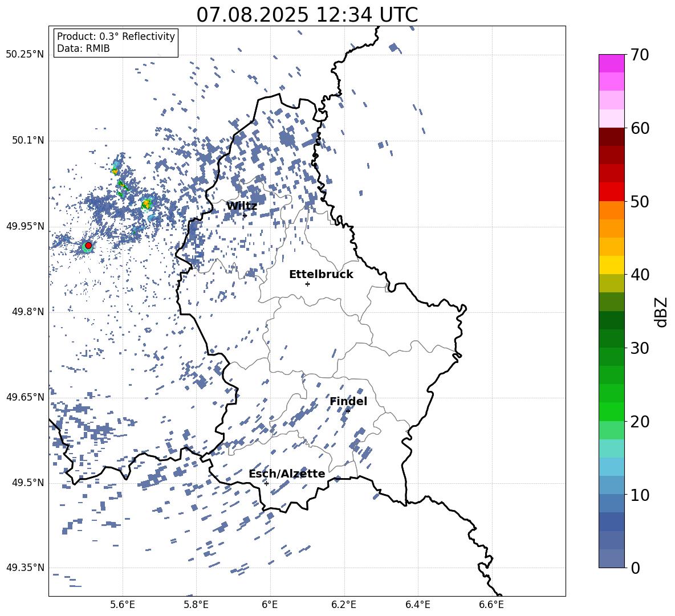The height and width of the screenshot is (616, 675).
Task: Click the 50.1°N latitude label
Action: tap(27, 141)
